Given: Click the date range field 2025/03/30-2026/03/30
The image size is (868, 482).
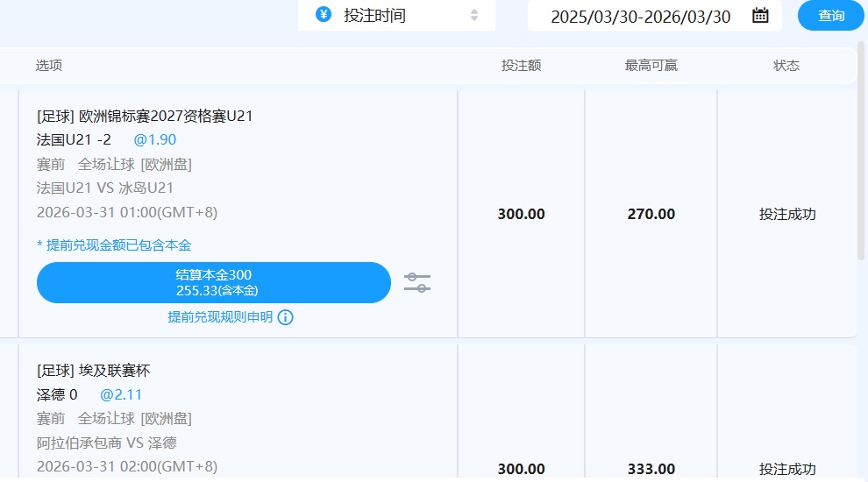Looking at the screenshot, I should pyautogui.click(x=640, y=16).
